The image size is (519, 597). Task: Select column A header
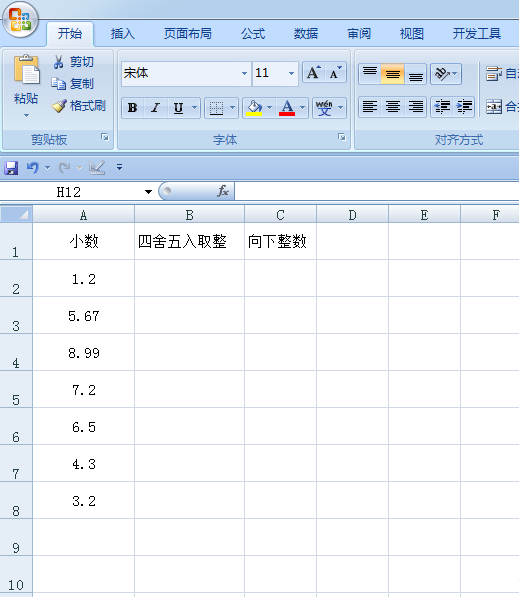click(83, 215)
